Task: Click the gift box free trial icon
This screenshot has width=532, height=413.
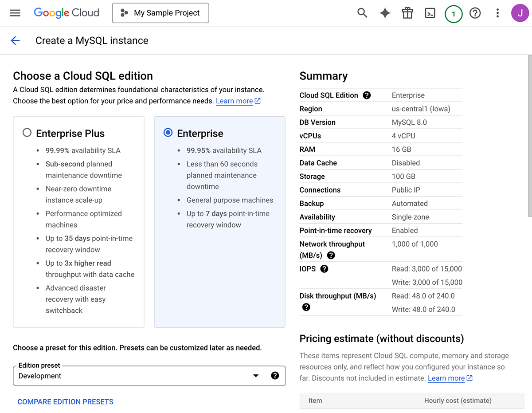Action: (x=407, y=13)
